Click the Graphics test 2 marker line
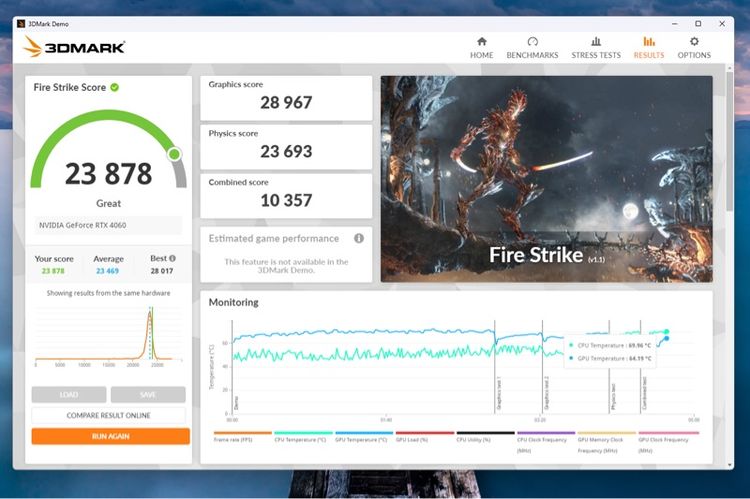Viewport: 750px width, 499px height. pos(542,368)
